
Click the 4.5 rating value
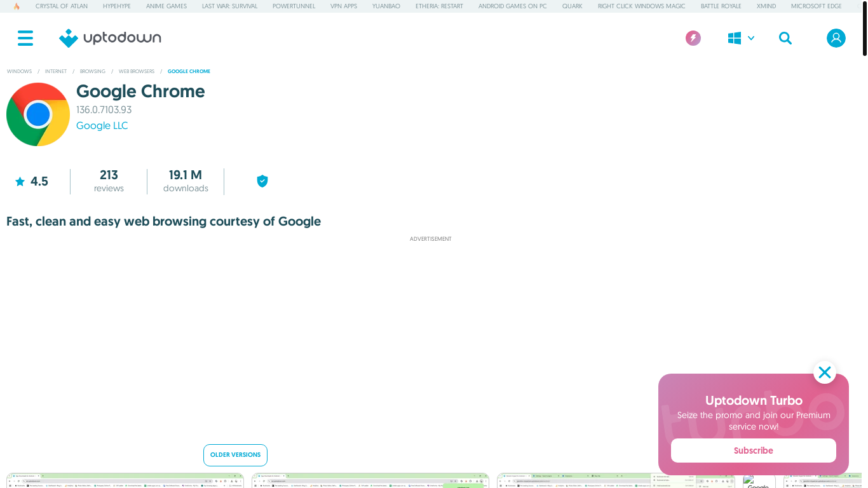pyautogui.click(x=39, y=182)
